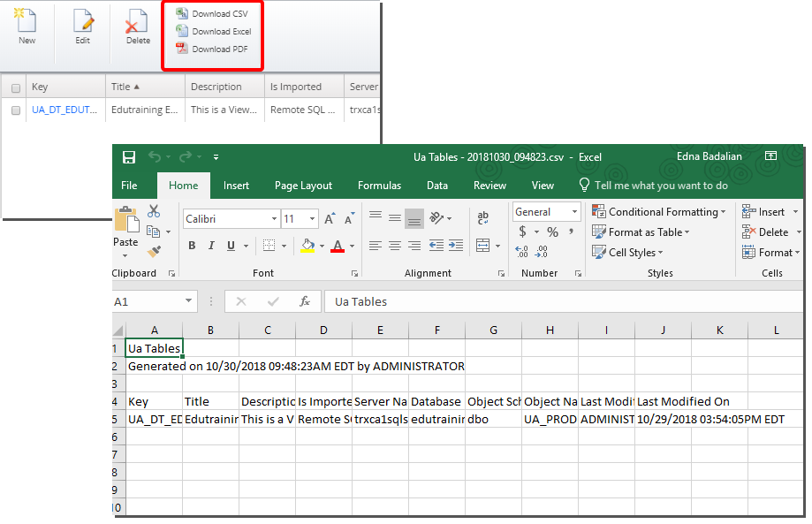Center text horizontally in the cell
Screen dimensions: 812x524
[x=395, y=246]
